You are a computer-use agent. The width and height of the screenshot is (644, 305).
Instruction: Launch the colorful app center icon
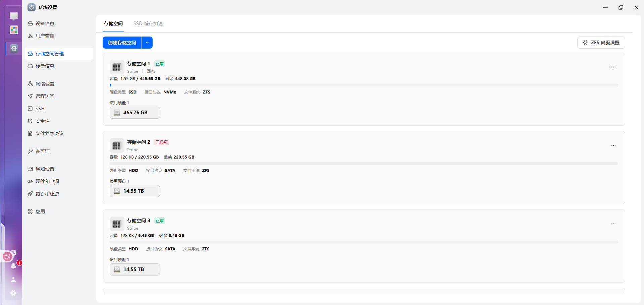14,30
